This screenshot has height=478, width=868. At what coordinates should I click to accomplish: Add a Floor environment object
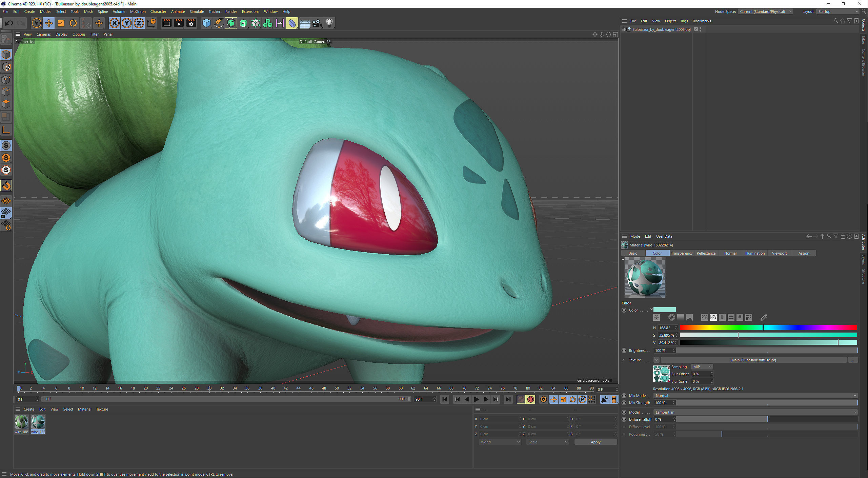[305, 23]
